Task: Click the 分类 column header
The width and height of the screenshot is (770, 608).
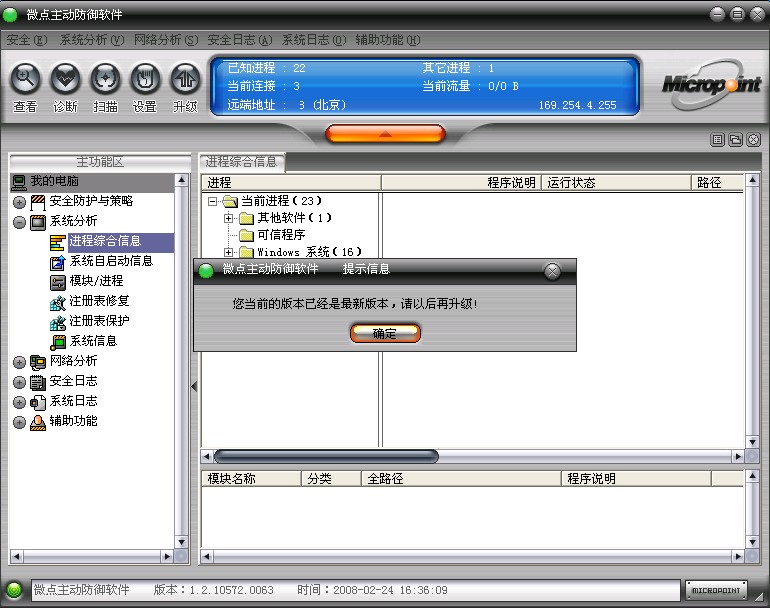Action: point(331,478)
